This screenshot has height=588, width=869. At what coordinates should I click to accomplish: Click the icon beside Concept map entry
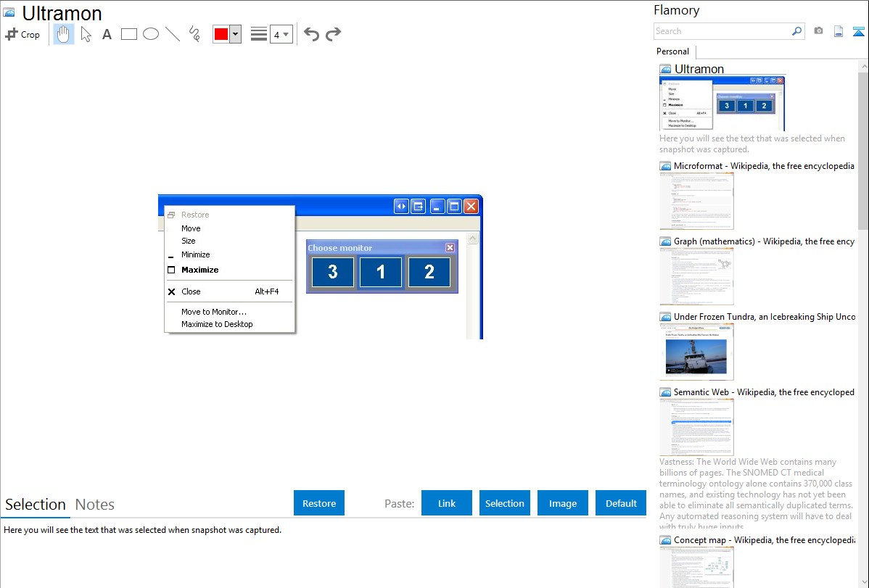coord(666,540)
